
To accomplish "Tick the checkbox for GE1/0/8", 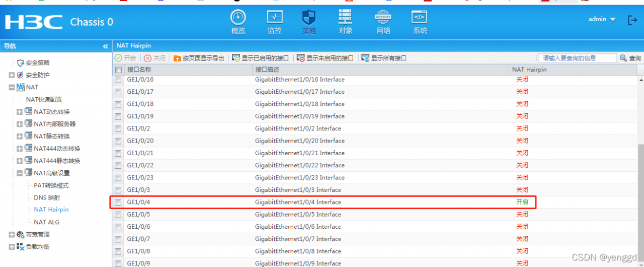I will click(118, 251).
